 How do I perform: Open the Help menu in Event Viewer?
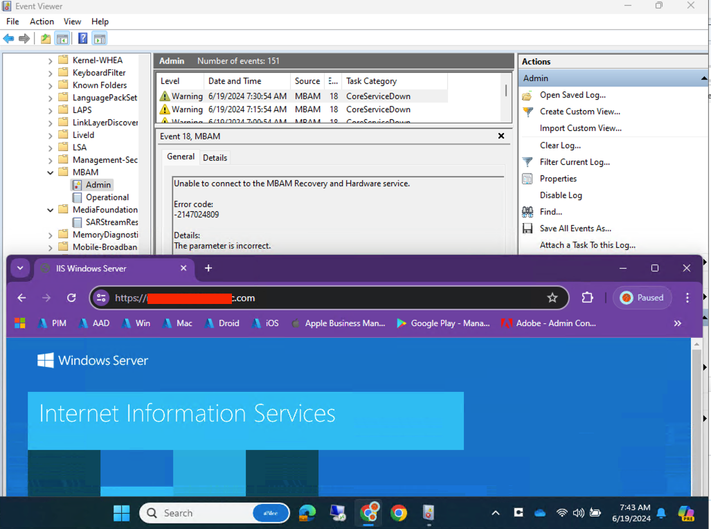[100, 22]
